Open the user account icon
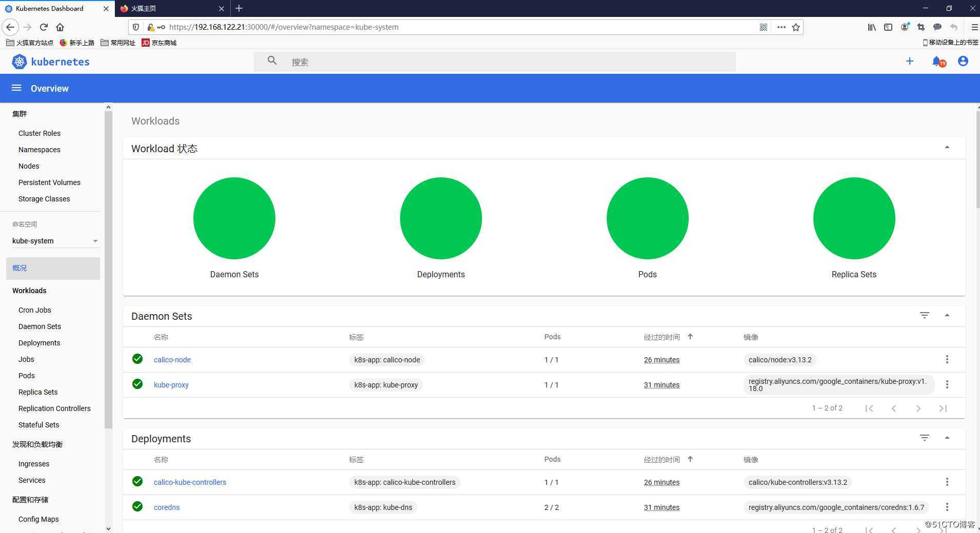 tap(963, 61)
